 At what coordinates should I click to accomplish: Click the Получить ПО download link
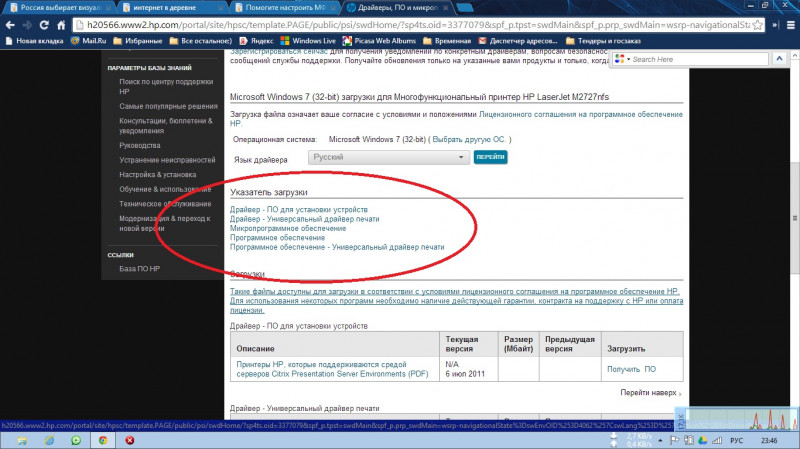pos(631,369)
